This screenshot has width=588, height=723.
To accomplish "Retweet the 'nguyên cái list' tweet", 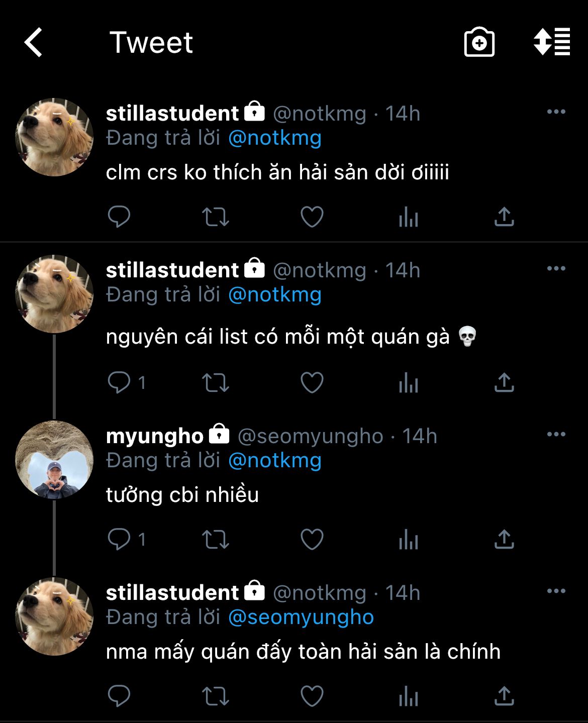I will tap(216, 383).
